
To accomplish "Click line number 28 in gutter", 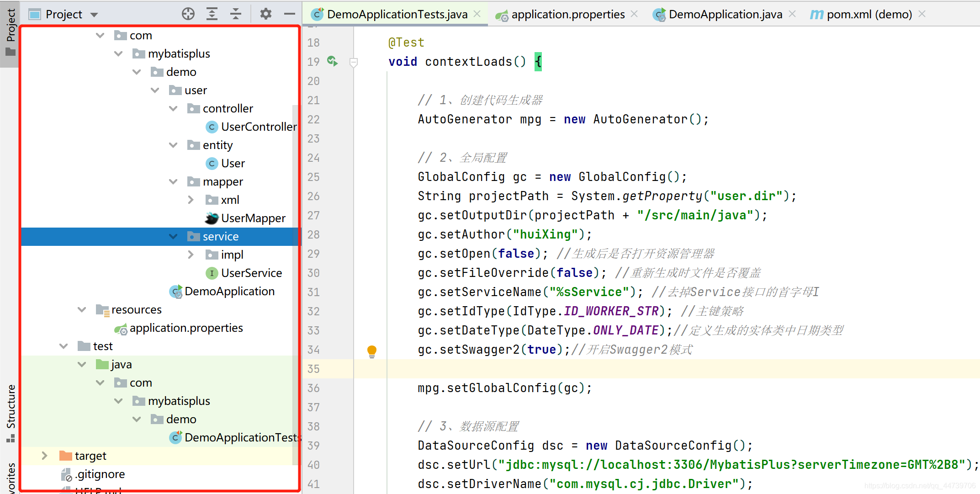I will pos(313,234).
